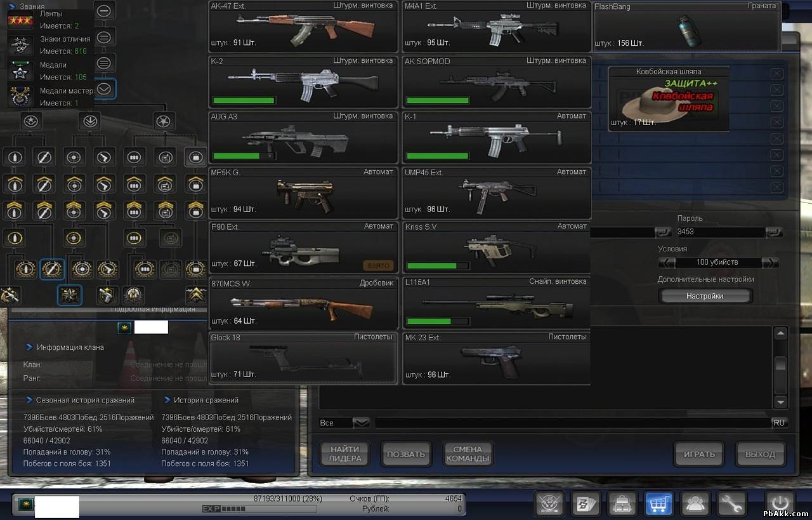The image size is (812, 520).
Task: Open the Настройки button
Action: (x=705, y=296)
